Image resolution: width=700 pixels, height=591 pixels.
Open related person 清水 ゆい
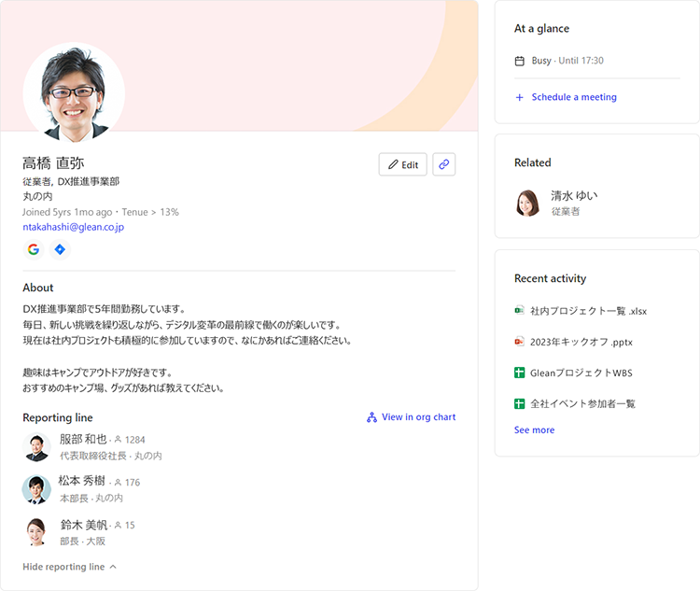click(574, 196)
